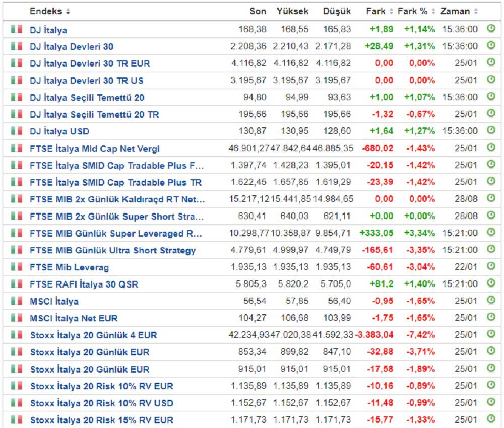Click clock icon for Stoxx İtalya 20 Risk 10% RV EUR
Viewport: 504px width, 428px height.
[x=491, y=385]
